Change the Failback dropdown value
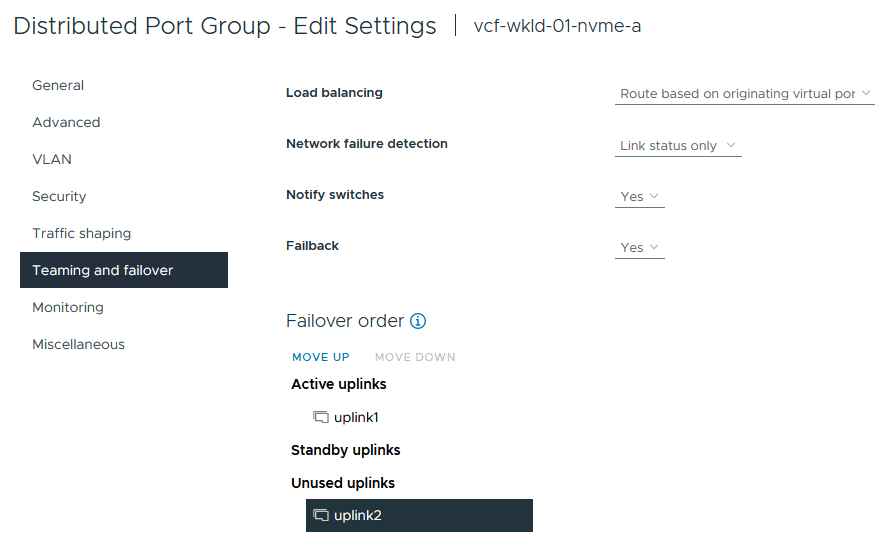 640,247
